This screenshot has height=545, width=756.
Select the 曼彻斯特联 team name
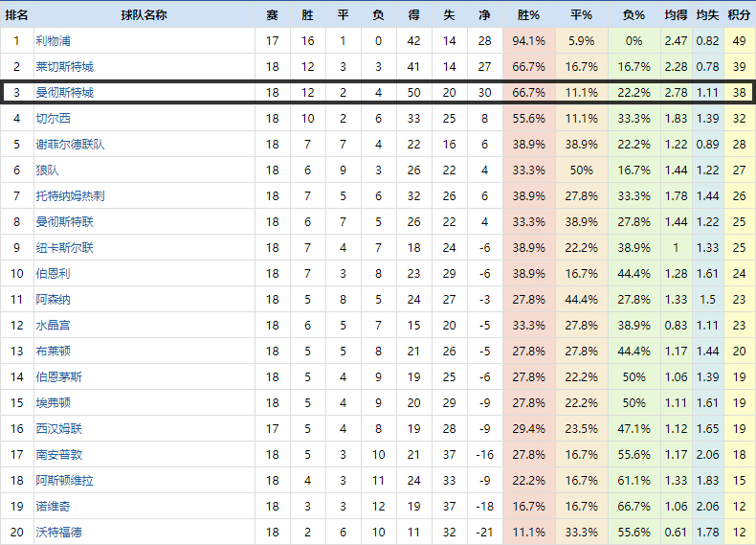[x=64, y=222]
